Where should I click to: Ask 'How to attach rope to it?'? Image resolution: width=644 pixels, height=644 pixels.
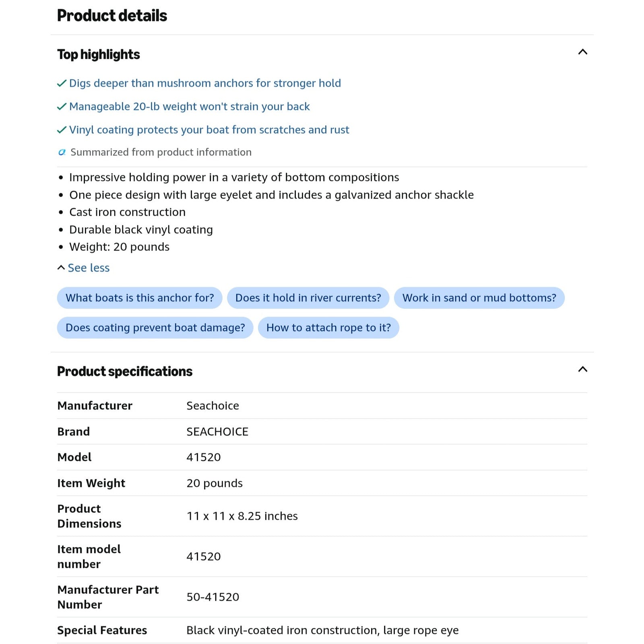pos(328,328)
